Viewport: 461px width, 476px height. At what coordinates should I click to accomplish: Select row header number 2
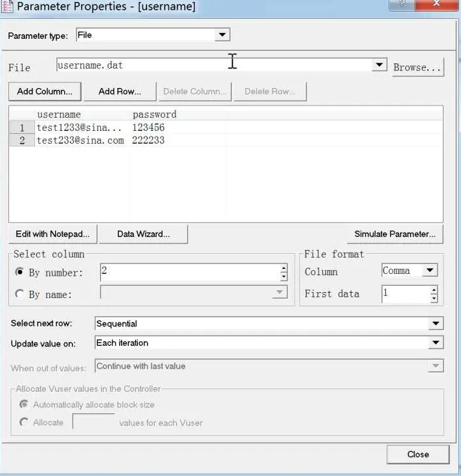point(22,141)
